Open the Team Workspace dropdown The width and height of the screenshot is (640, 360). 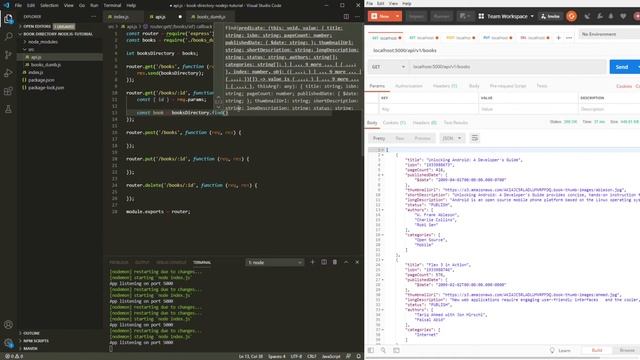(x=506, y=16)
